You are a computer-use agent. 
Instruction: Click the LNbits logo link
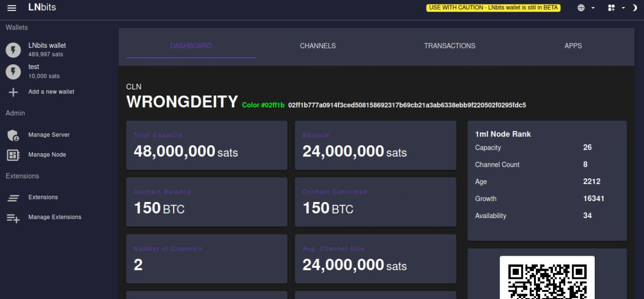[x=42, y=8]
